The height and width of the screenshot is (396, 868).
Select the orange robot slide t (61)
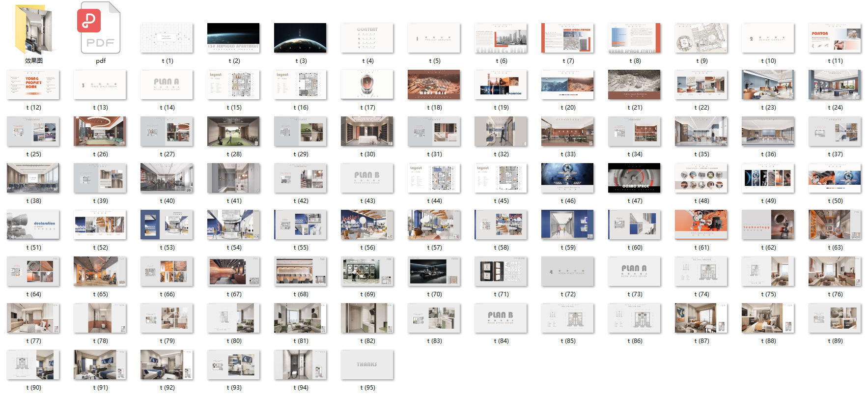coord(701,225)
